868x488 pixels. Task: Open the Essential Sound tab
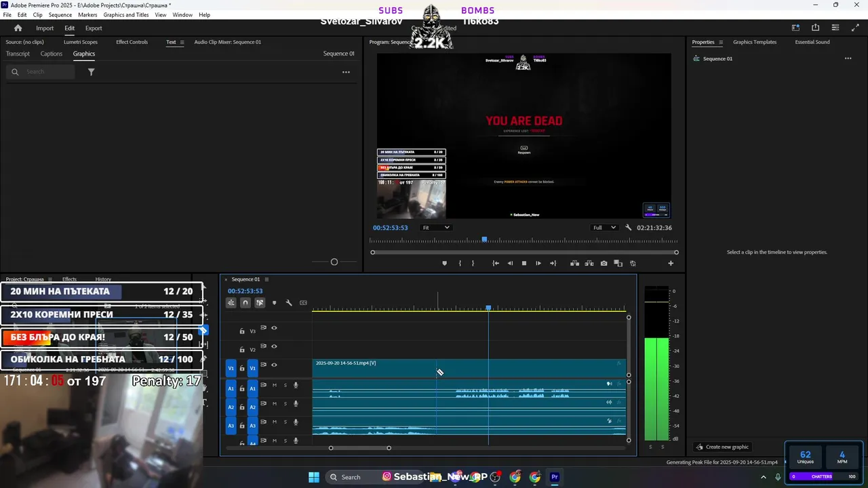[812, 42]
